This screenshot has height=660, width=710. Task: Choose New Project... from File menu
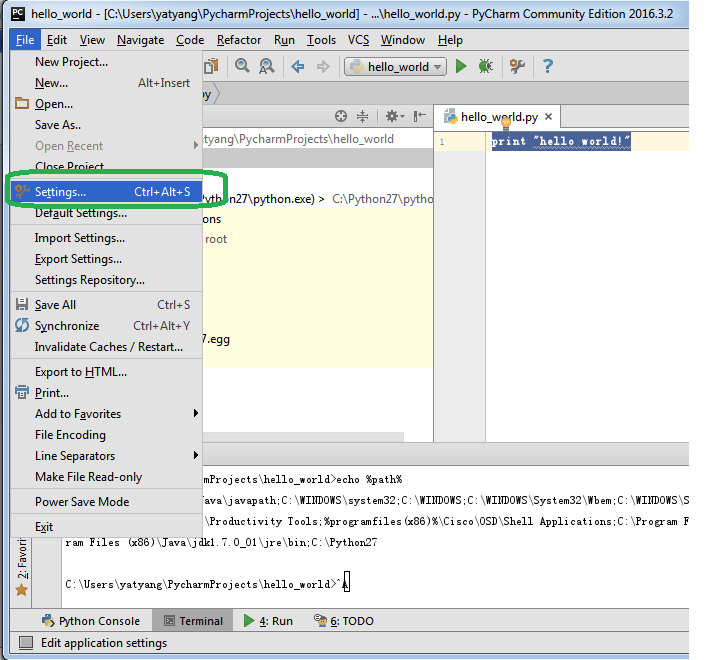click(106, 62)
